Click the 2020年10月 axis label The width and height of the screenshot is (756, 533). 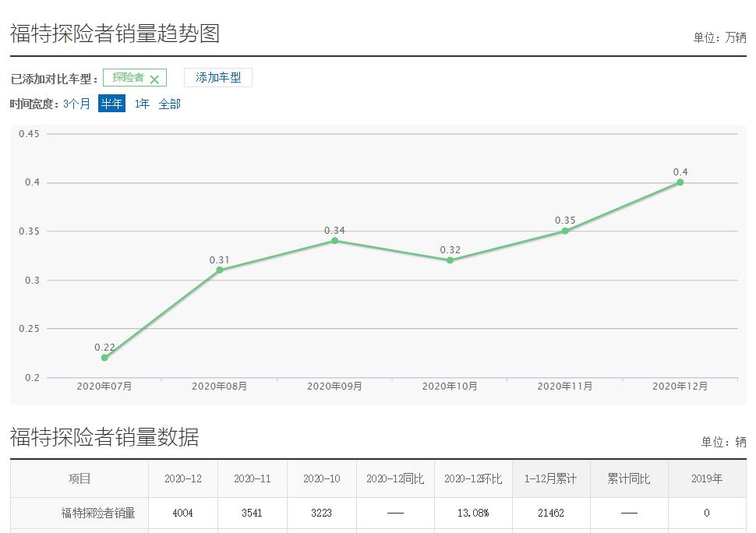pos(450,386)
